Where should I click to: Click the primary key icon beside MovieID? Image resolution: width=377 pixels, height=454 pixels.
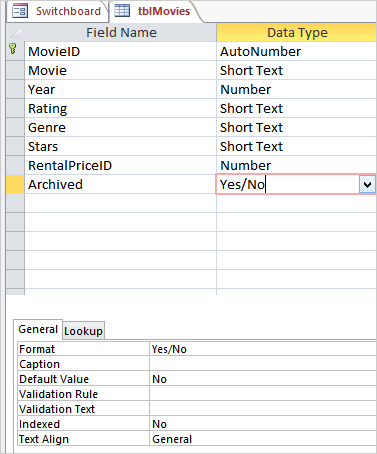(x=13, y=49)
